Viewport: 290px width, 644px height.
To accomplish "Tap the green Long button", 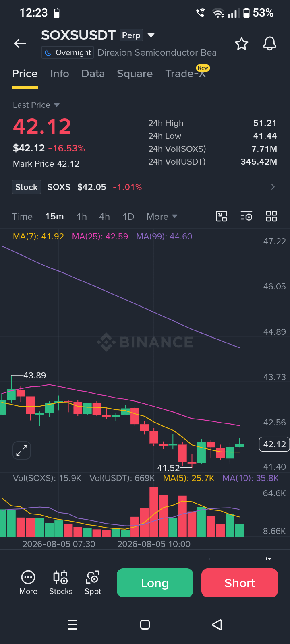I will [x=155, y=583].
